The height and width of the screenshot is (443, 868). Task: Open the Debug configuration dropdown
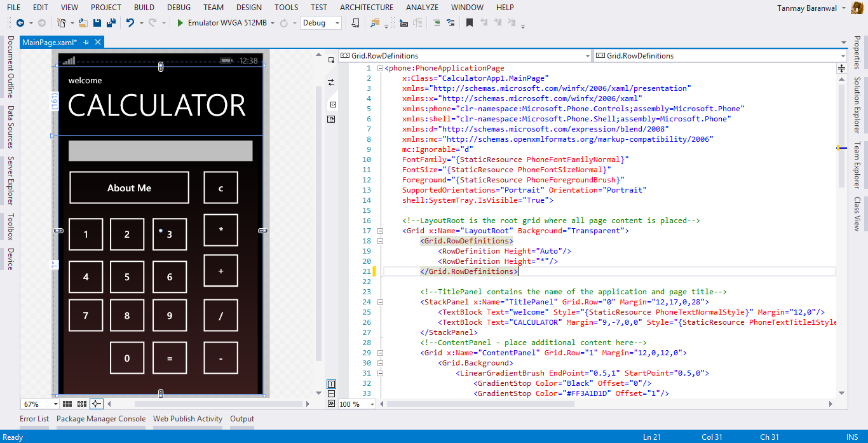[x=337, y=23]
